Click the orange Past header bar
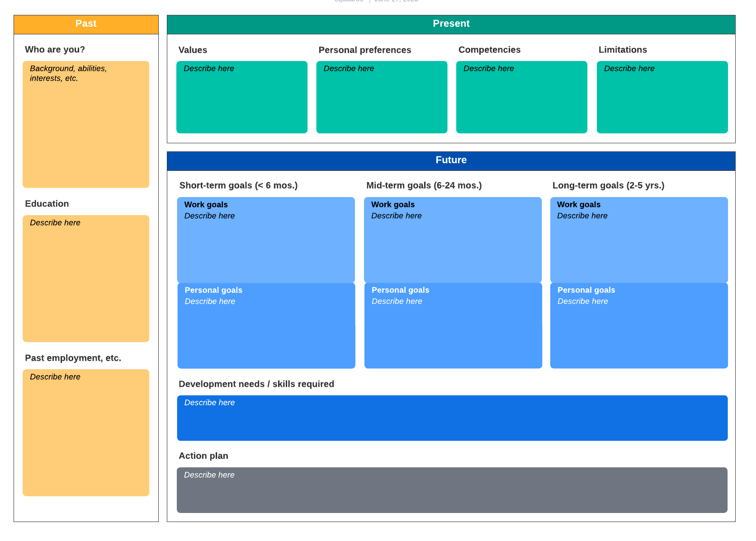Viewport: 756px width, 541px height. coord(86,24)
